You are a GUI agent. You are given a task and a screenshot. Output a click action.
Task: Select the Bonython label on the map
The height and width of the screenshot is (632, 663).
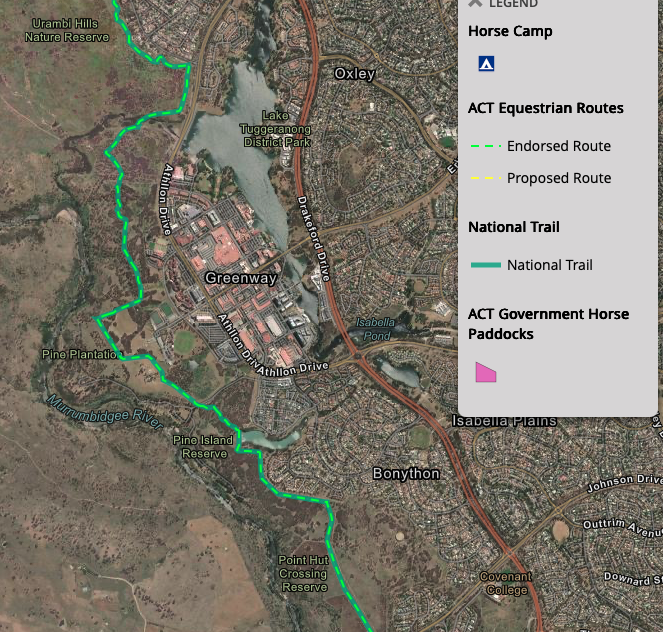[405, 473]
